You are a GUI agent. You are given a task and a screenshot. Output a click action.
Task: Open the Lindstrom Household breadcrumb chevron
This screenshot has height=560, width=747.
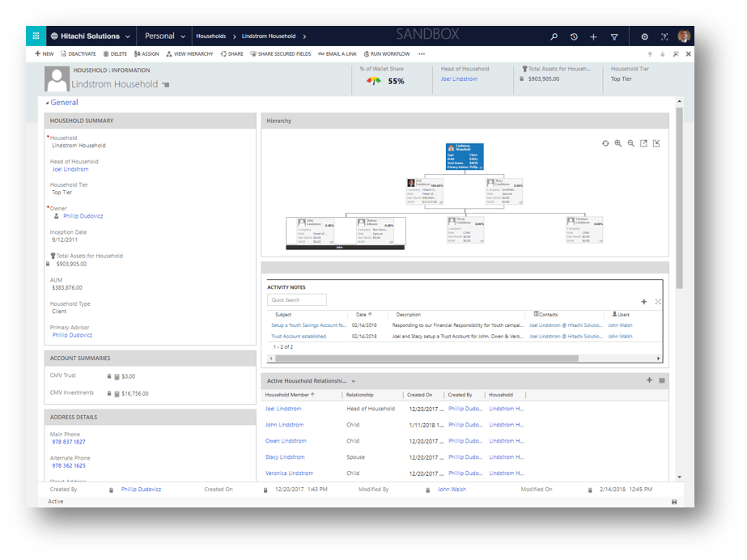click(x=304, y=36)
